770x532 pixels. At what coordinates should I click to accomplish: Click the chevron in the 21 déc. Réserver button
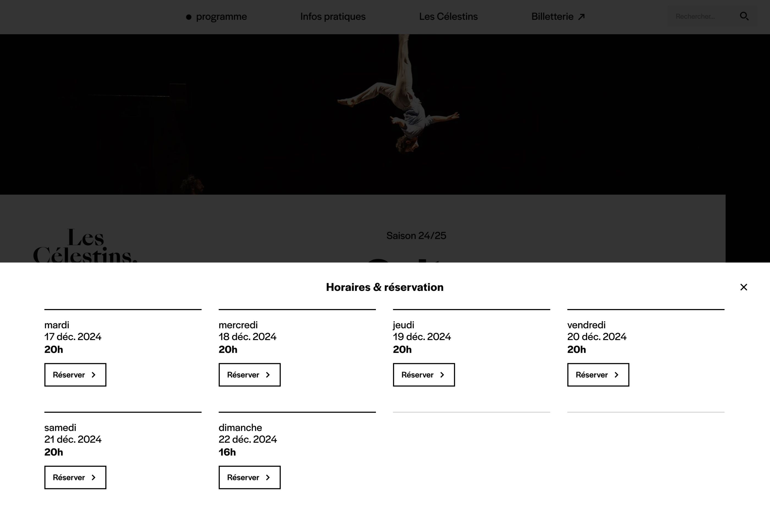coord(94,477)
